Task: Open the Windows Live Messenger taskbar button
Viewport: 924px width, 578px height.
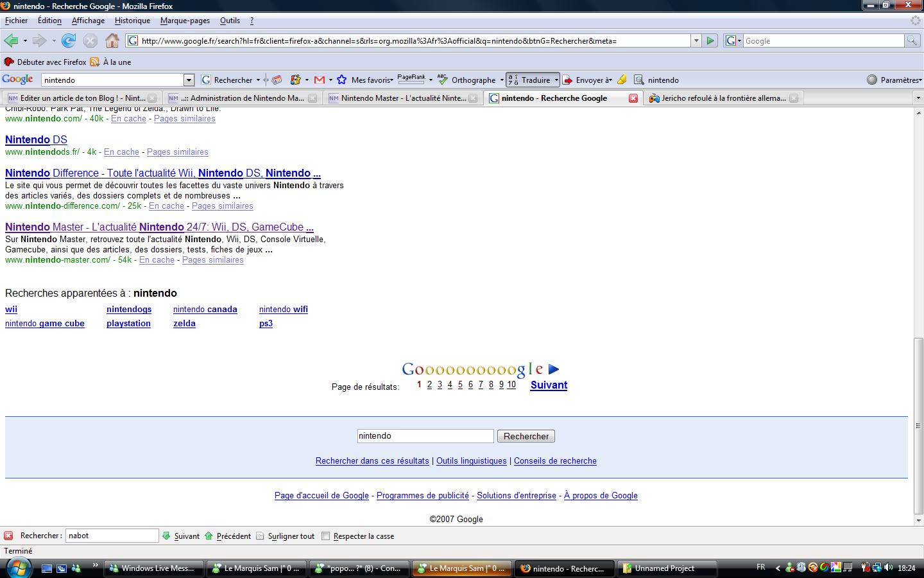Action: click(153, 568)
